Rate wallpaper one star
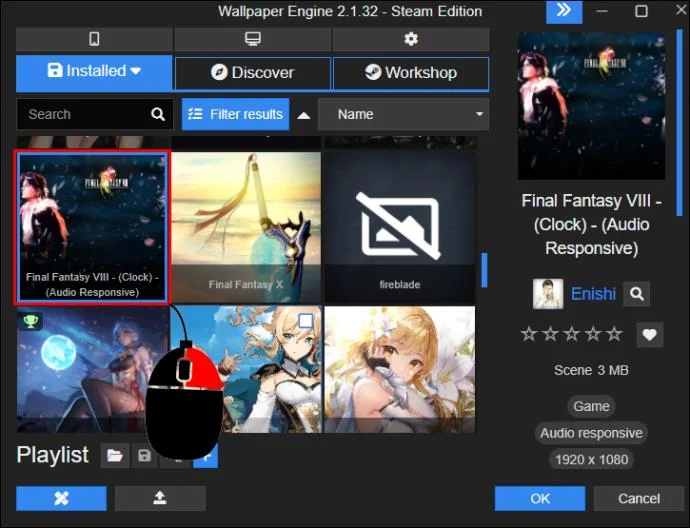This screenshot has height=528, width=690. click(529, 334)
